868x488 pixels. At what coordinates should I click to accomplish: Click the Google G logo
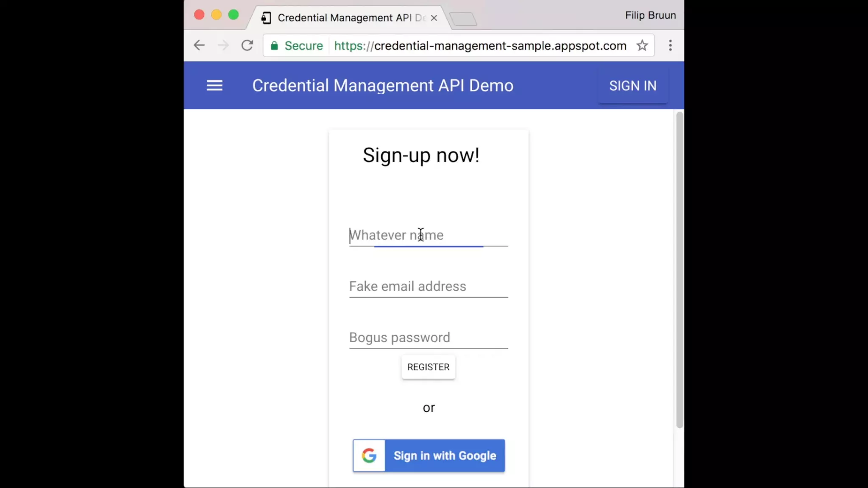click(x=369, y=455)
